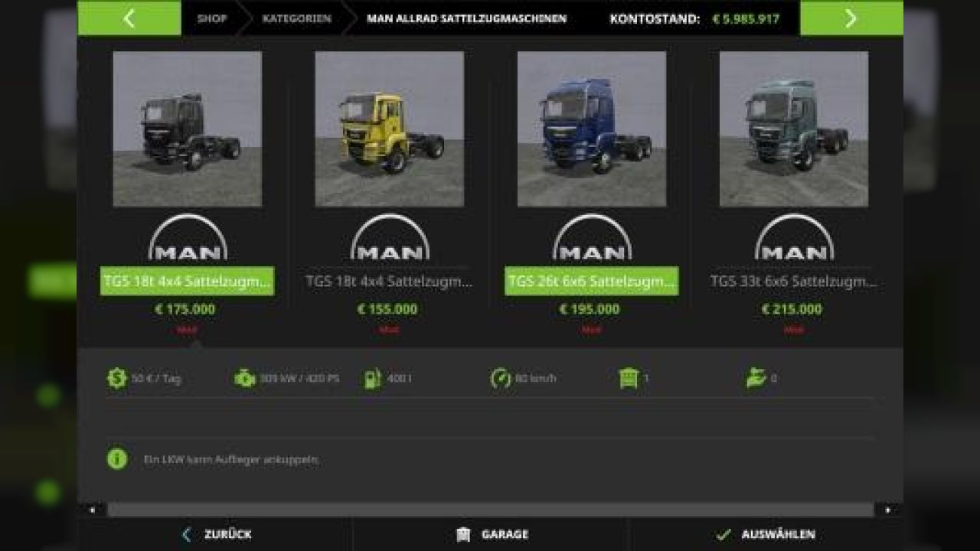The height and width of the screenshot is (551, 980).
Task: Click MAN logo above €175.000 truck
Action: pos(188,236)
